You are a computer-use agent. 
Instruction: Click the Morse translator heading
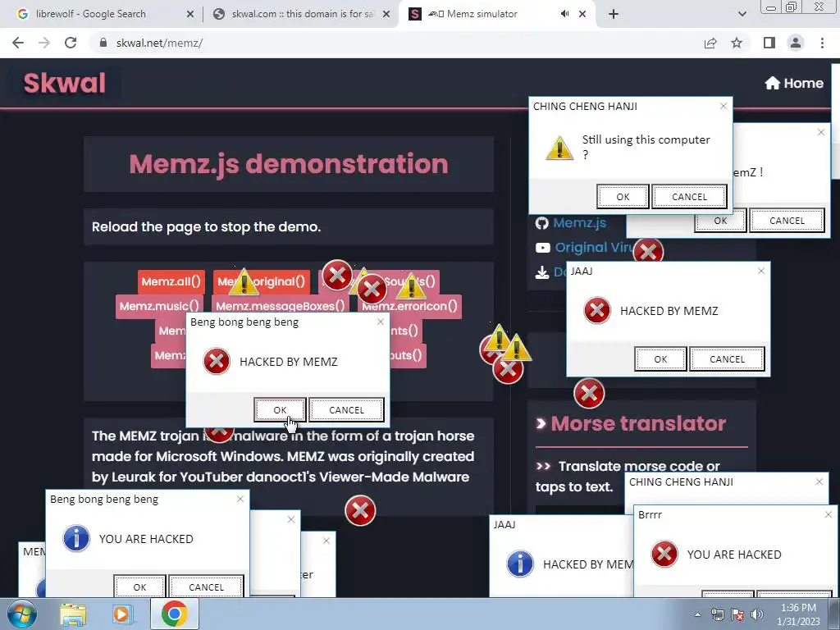638,423
